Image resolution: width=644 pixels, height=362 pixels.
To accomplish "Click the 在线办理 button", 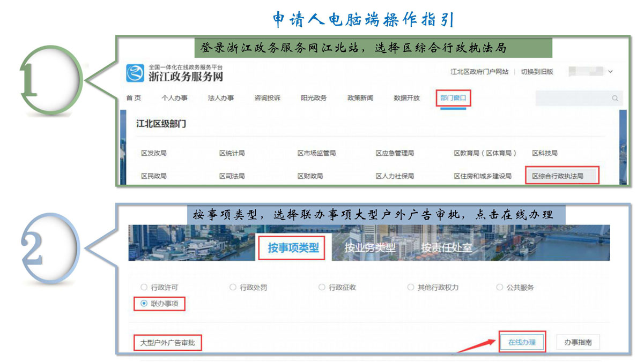I will pos(522,342).
